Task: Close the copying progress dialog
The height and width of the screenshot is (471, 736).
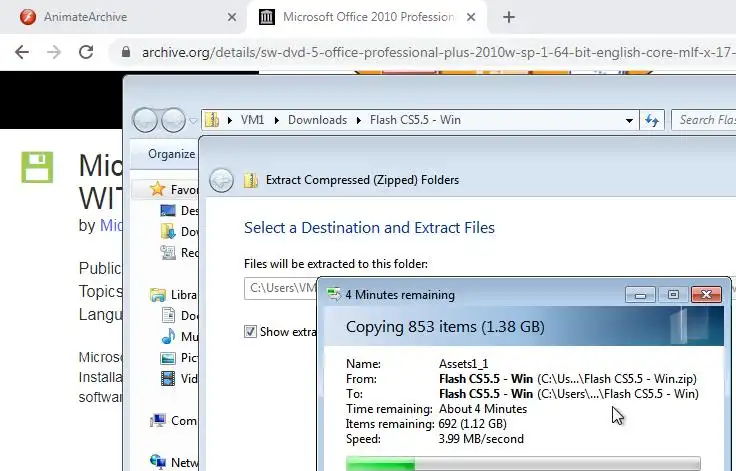Action: (x=706, y=294)
